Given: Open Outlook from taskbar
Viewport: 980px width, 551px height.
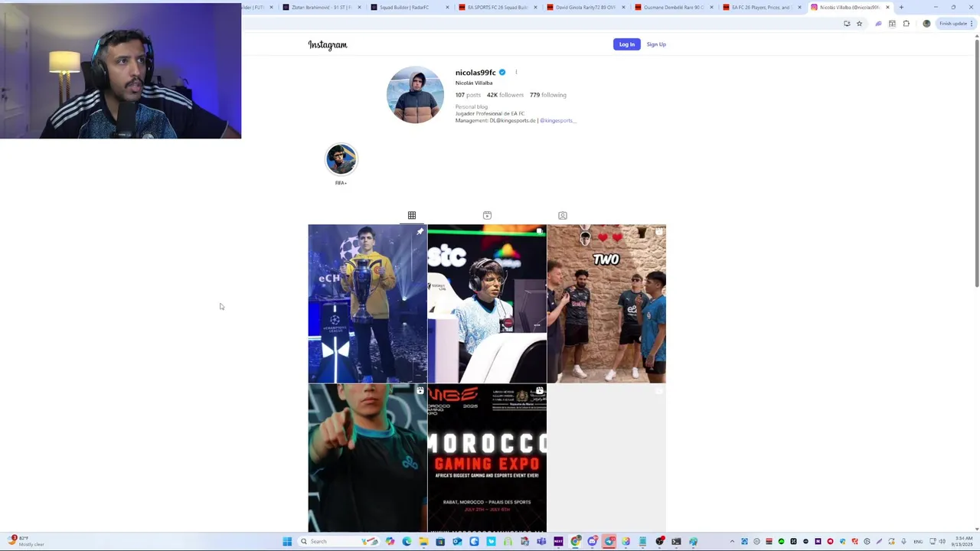Looking at the screenshot, I should (457, 541).
